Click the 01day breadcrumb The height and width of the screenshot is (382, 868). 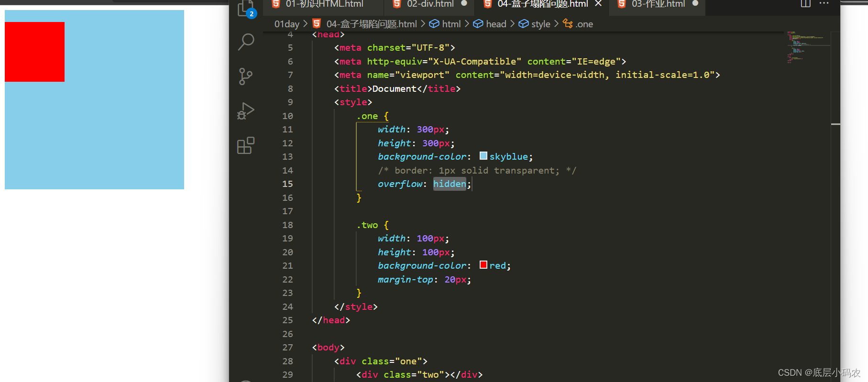click(x=287, y=24)
